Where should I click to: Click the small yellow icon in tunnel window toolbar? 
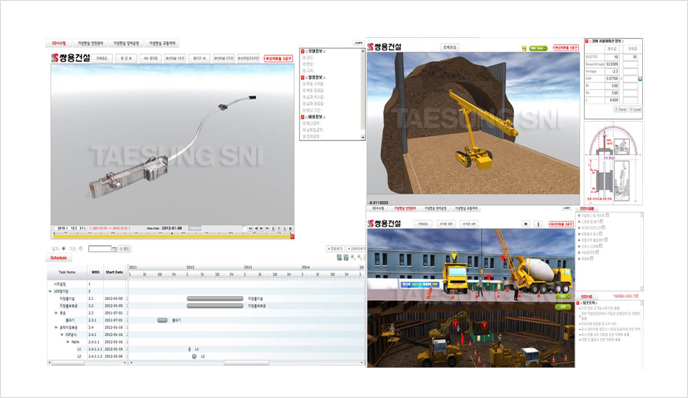pyautogui.click(x=524, y=48)
